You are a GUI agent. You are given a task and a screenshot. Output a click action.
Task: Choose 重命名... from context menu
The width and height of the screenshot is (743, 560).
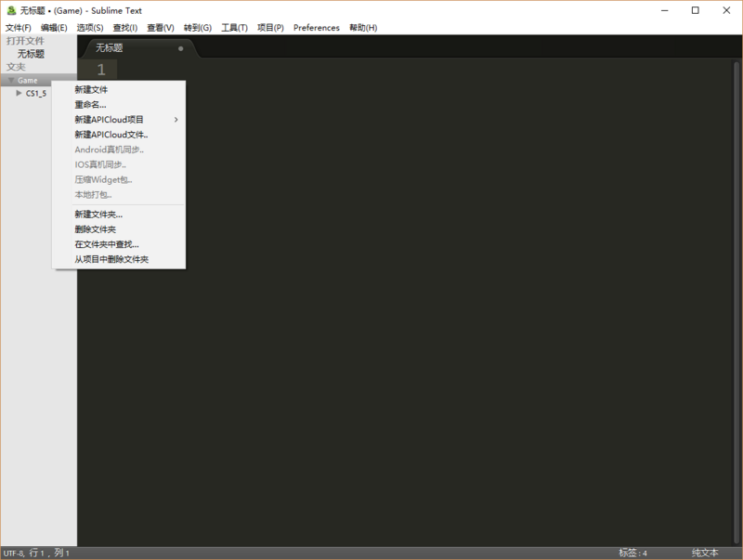point(119,105)
